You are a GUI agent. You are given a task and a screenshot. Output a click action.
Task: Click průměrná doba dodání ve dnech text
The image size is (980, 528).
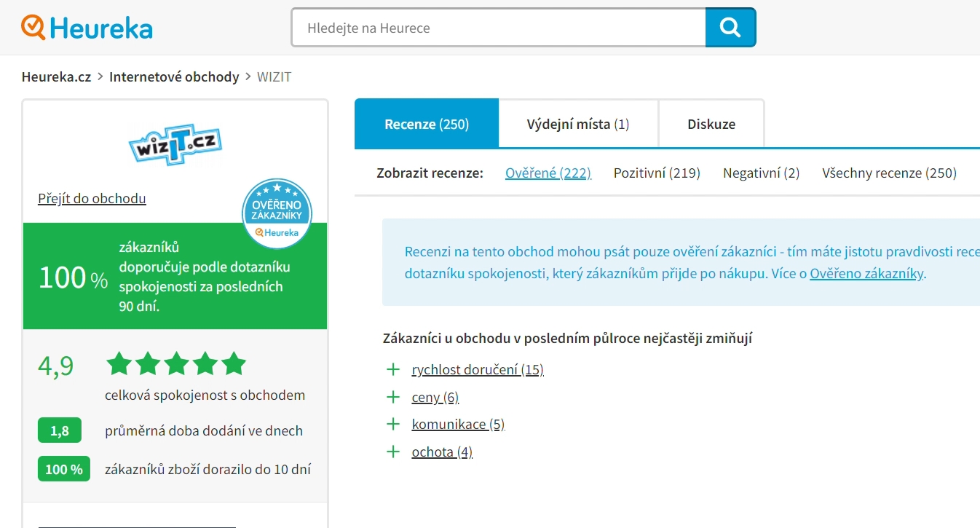click(x=204, y=430)
